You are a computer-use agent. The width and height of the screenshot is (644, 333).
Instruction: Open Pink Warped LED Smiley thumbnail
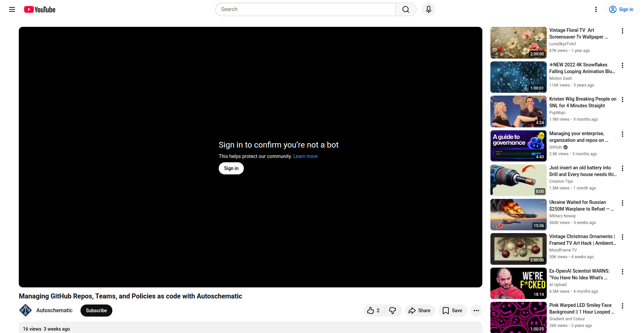pyautogui.click(x=518, y=317)
